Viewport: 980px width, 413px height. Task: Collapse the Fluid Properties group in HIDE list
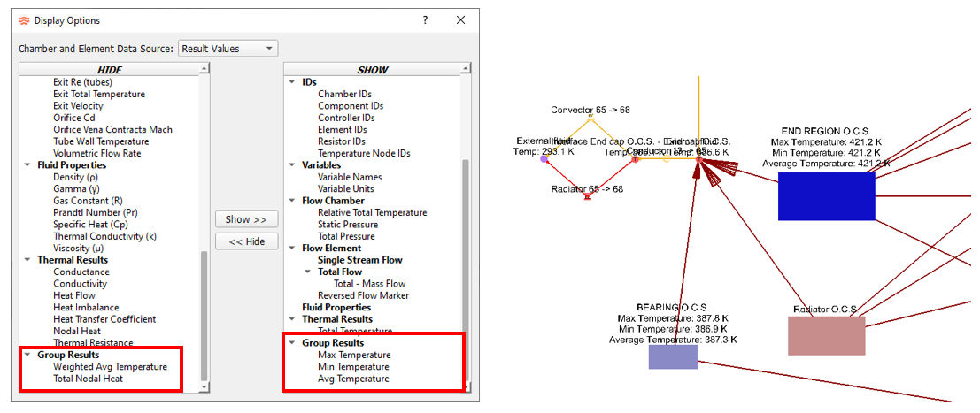27,165
